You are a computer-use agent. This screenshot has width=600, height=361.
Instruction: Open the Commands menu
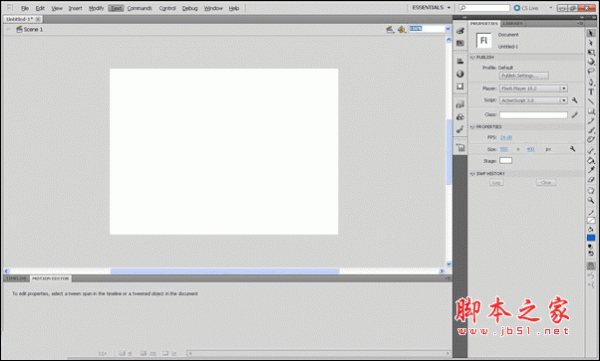coord(140,8)
